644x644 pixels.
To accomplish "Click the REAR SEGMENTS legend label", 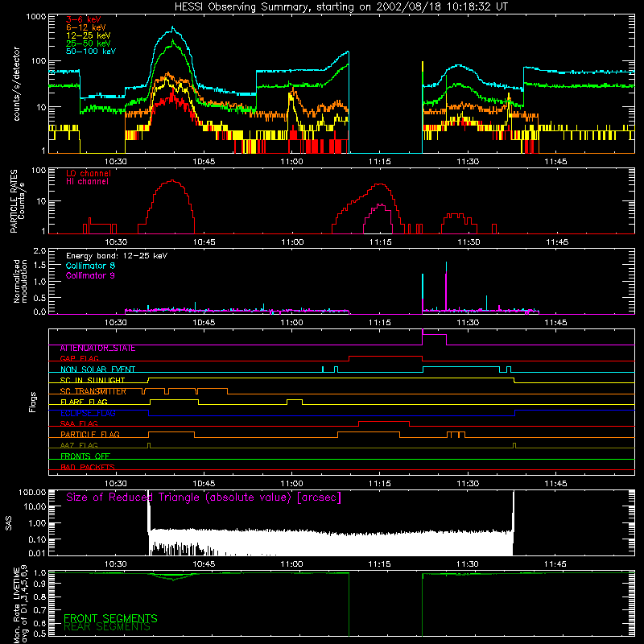I will click(107, 627).
